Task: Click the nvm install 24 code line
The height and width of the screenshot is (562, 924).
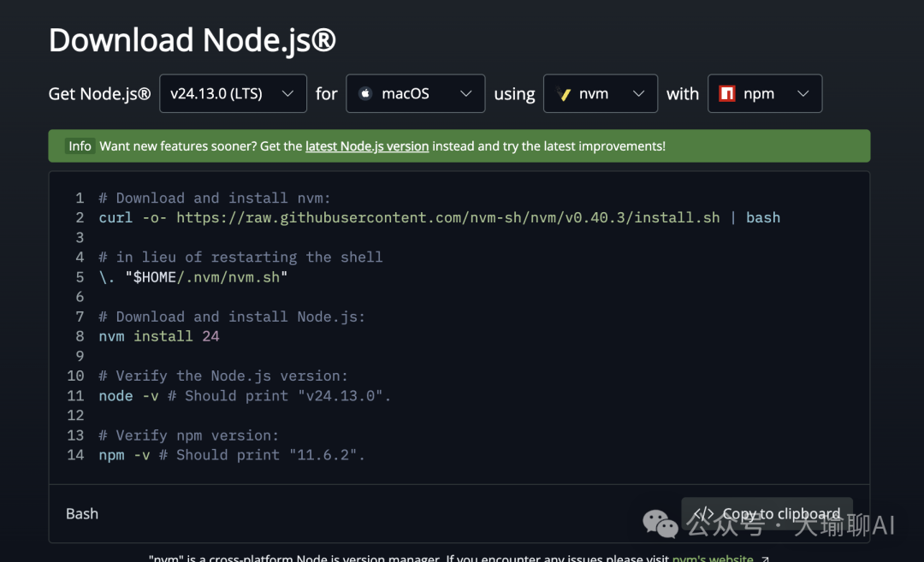Action: point(159,336)
